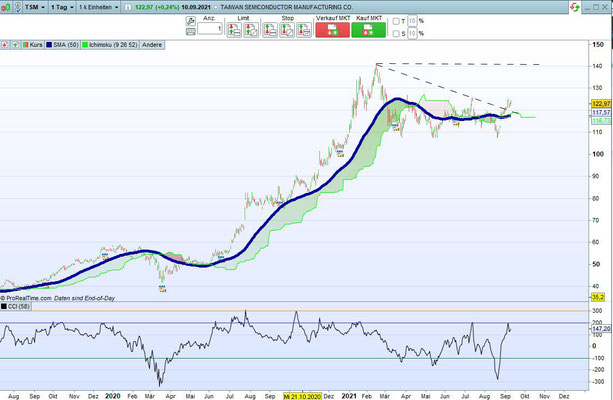Click the signal marker below the March 2020 low

(163, 289)
